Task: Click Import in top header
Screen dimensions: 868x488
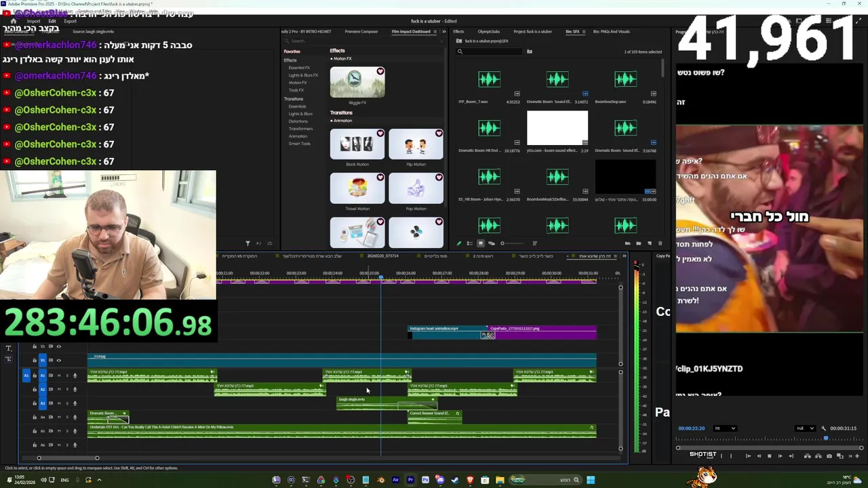Action: (x=33, y=22)
